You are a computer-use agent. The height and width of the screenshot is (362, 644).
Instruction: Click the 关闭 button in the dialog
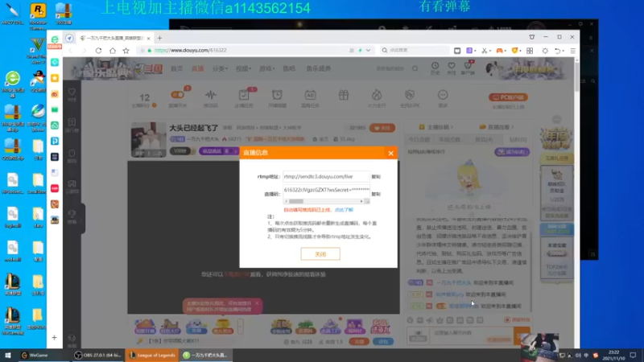pos(320,254)
